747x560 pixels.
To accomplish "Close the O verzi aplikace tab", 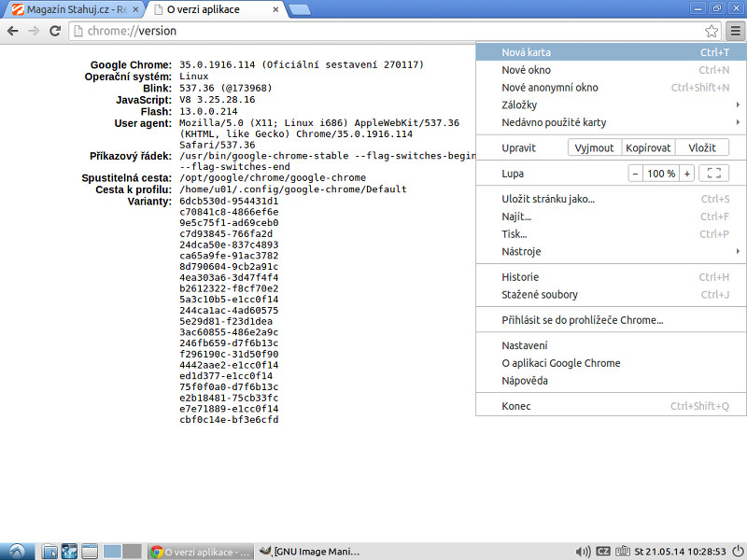I will 275,9.
